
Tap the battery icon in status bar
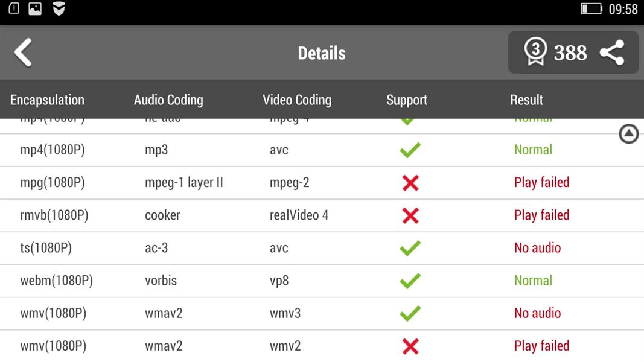click(591, 9)
